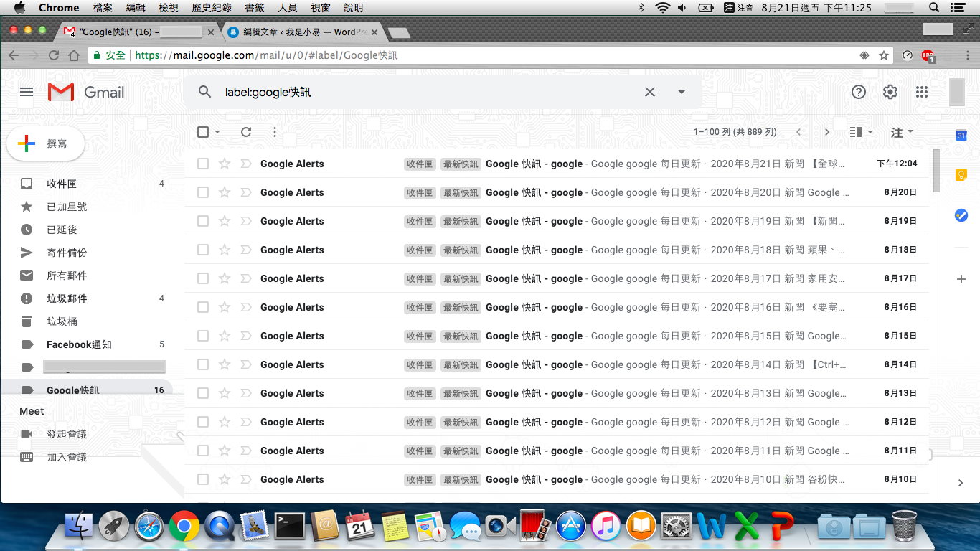Open the Aug 12 Google Alerts email

coord(556,422)
